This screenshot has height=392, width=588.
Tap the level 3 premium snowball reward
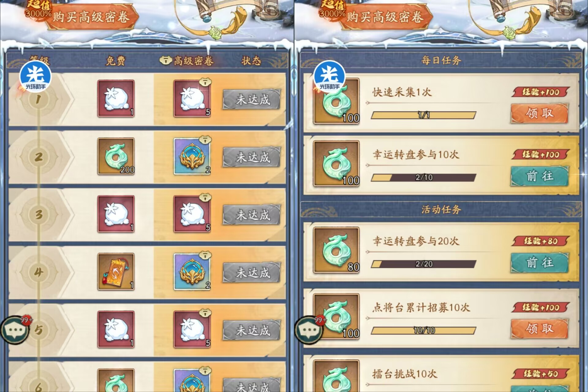[x=192, y=214]
